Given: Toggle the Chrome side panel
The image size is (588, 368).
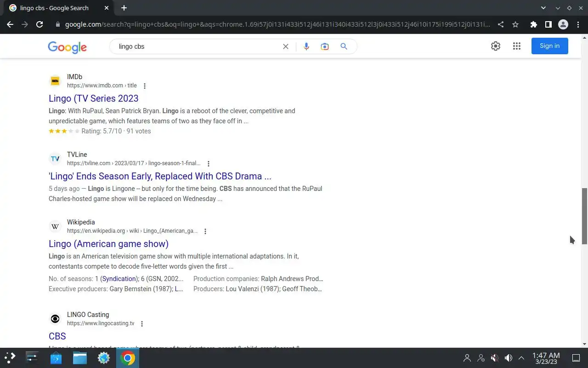Looking at the screenshot, I should [548, 24].
